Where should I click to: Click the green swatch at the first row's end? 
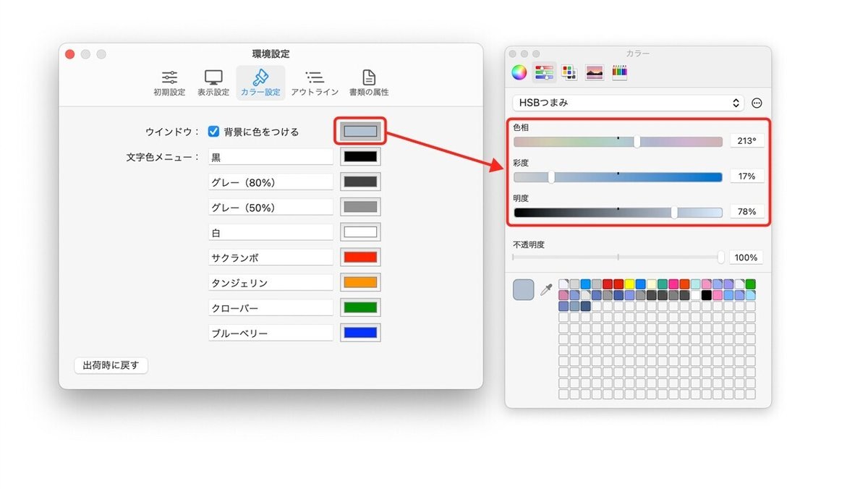tap(750, 284)
